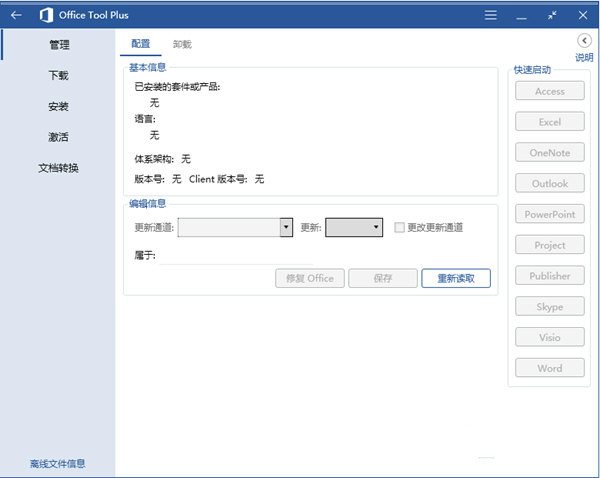Click the 重新读取 button
600x478 pixels.
(x=456, y=278)
